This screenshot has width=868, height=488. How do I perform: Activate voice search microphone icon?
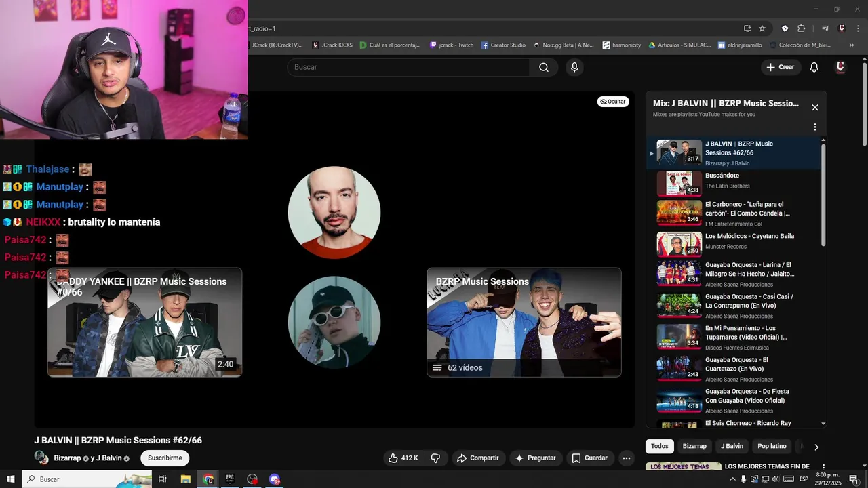(574, 67)
